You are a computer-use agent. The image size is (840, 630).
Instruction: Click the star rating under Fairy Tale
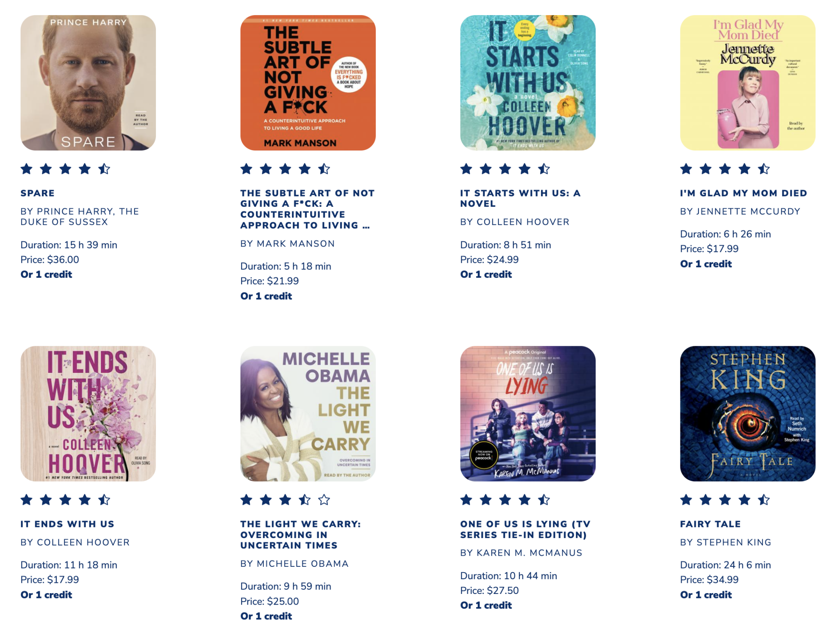click(x=725, y=500)
